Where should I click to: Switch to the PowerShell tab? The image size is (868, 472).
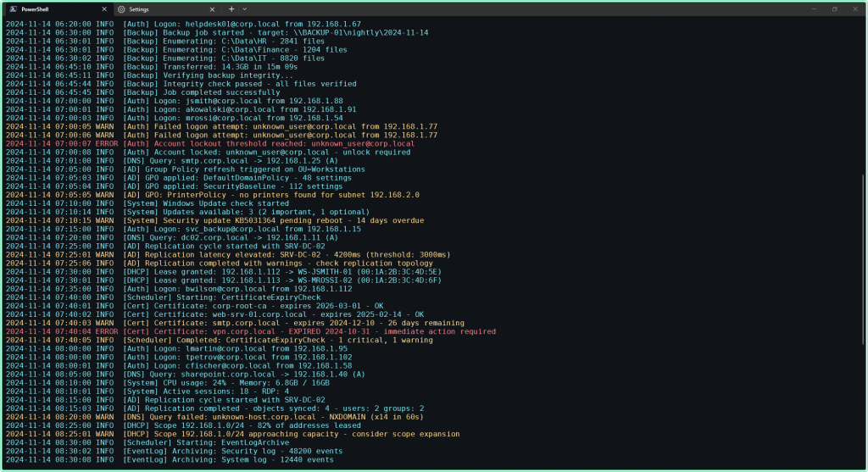pyautogui.click(x=58, y=8)
